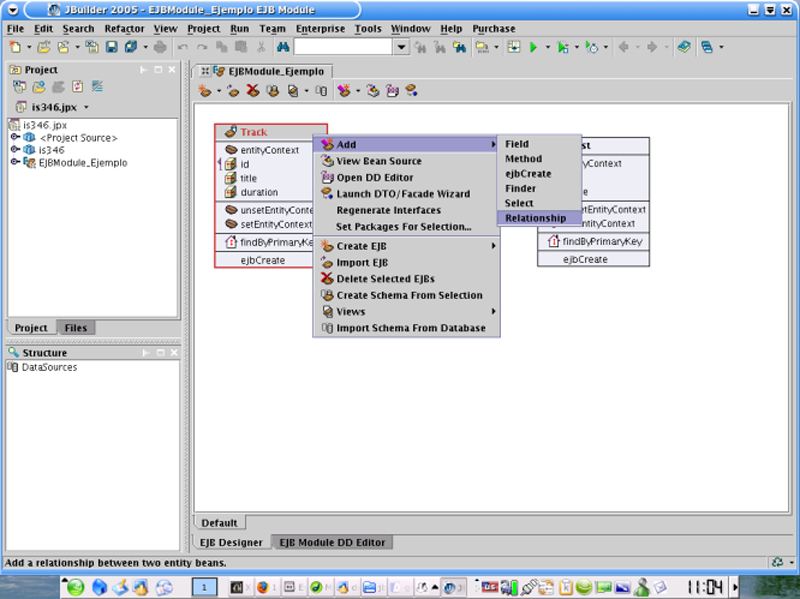800x599 pixels.
Task: Click the Help book icon in toolbar
Action: click(683, 47)
